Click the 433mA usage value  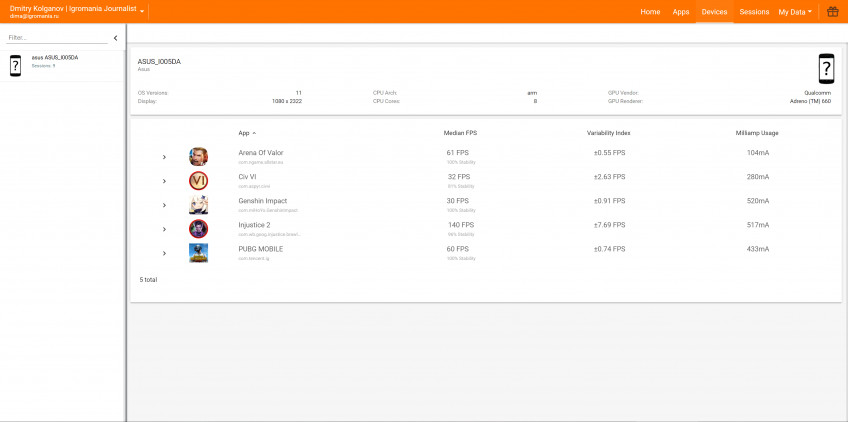[x=758, y=249]
